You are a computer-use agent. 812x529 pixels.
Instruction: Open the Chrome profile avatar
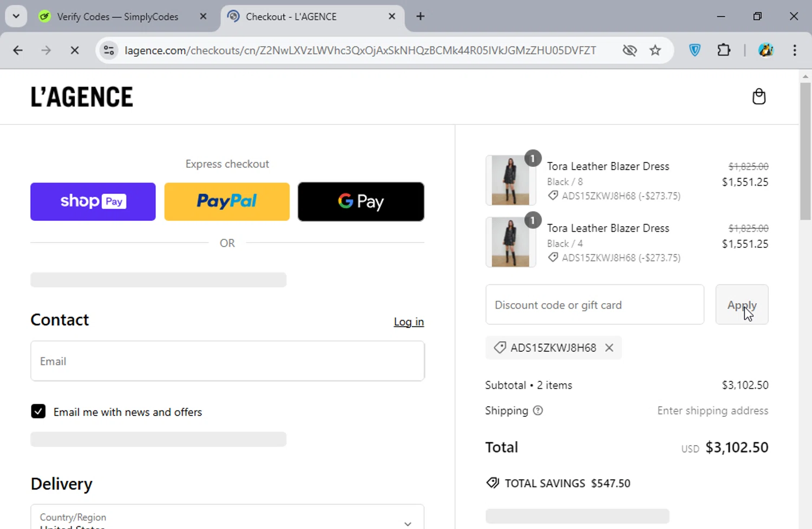766,50
